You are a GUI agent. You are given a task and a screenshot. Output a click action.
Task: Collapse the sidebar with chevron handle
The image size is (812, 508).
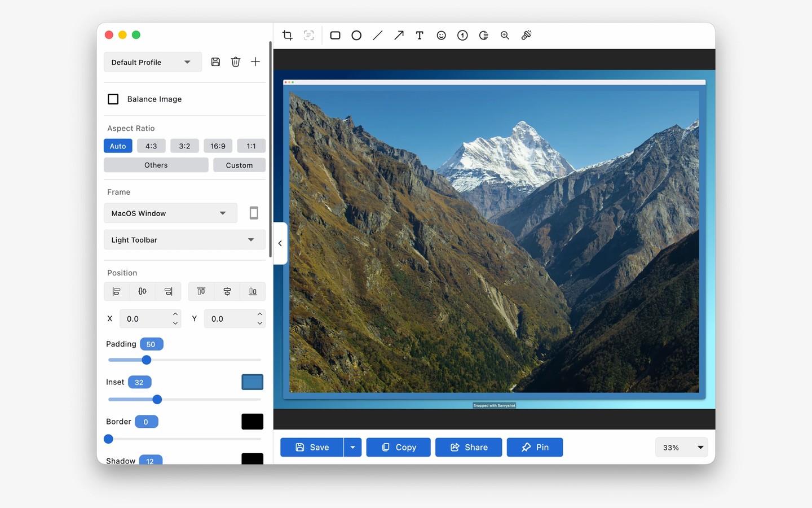pyautogui.click(x=280, y=243)
